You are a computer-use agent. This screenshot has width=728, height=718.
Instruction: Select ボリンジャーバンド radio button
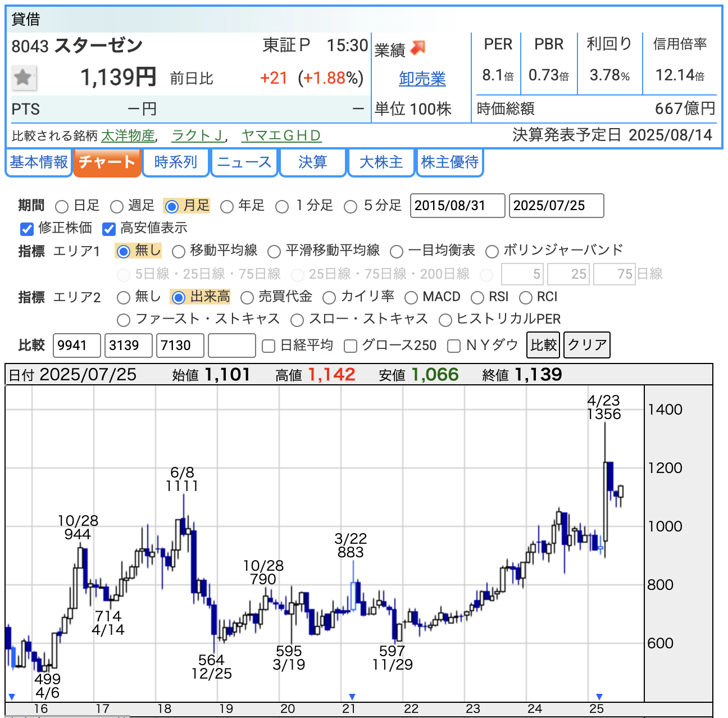coord(492,251)
